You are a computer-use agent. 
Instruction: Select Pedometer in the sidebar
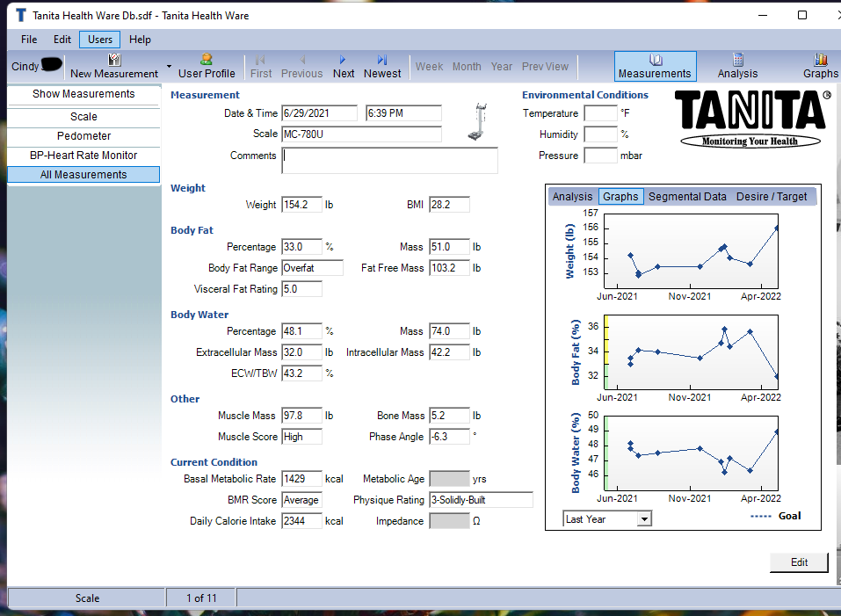click(x=83, y=135)
